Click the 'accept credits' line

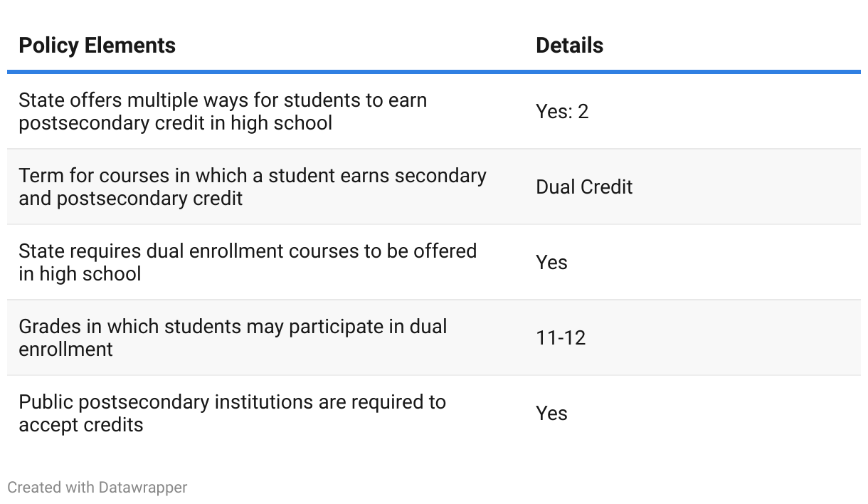point(81,425)
